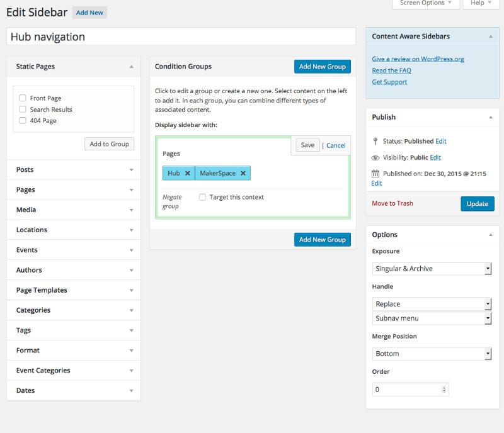Expand the Format section
The width and height of the screenshot is (504, 433).
click(74, 351)
